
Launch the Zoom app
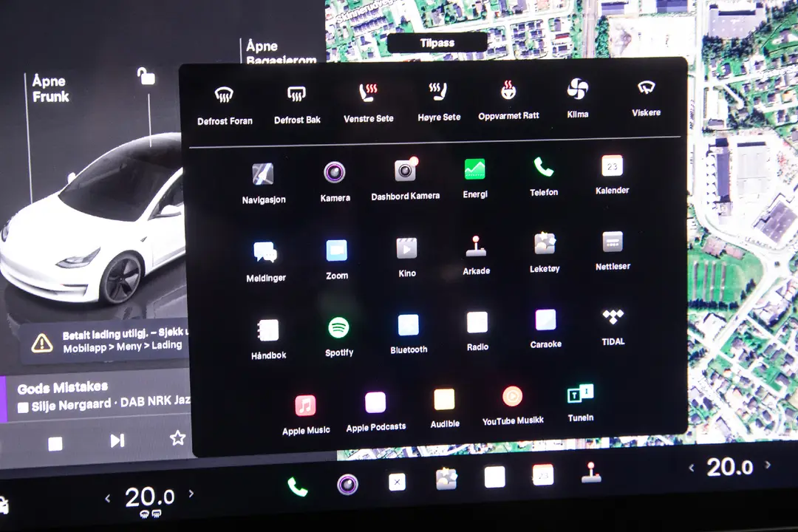[x=337, y=259]
